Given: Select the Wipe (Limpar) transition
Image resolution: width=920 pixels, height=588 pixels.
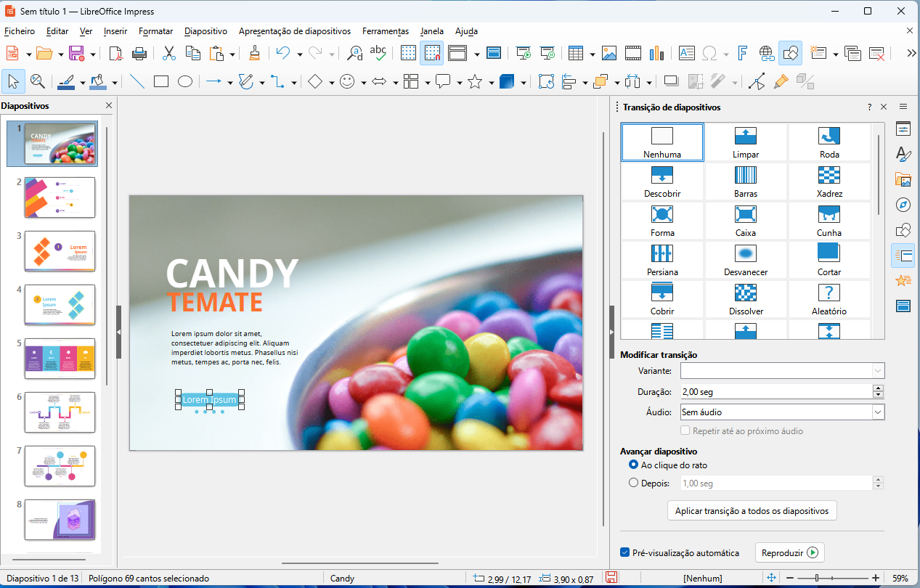Looking at the screenshot, I should click(746, 142).
